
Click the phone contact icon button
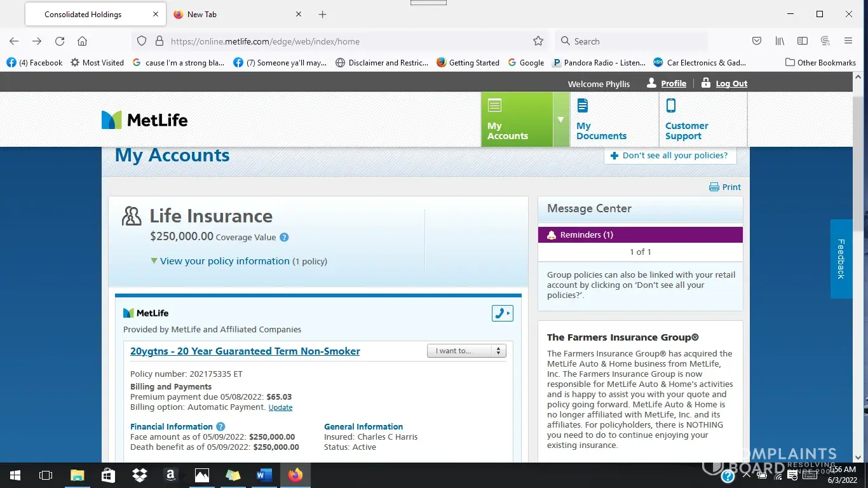(502, 313)
